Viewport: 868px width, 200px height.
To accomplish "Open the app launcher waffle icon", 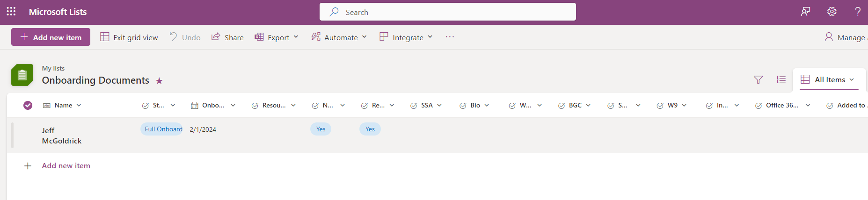I will (x=11, y=12).
